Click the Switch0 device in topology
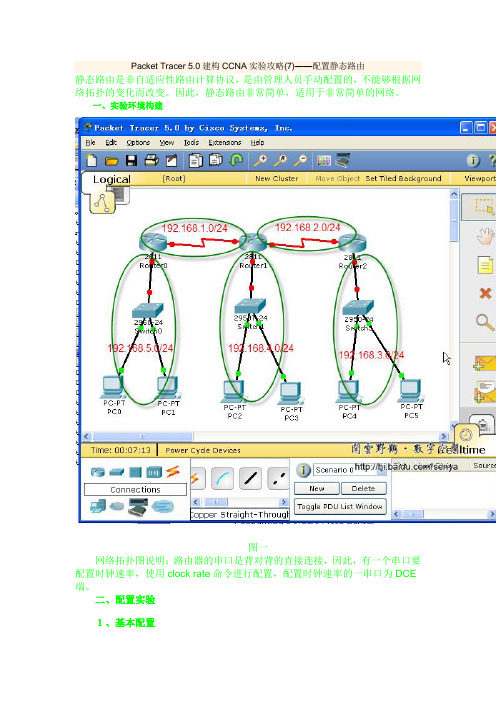496x702 pixels. [148, 311]
